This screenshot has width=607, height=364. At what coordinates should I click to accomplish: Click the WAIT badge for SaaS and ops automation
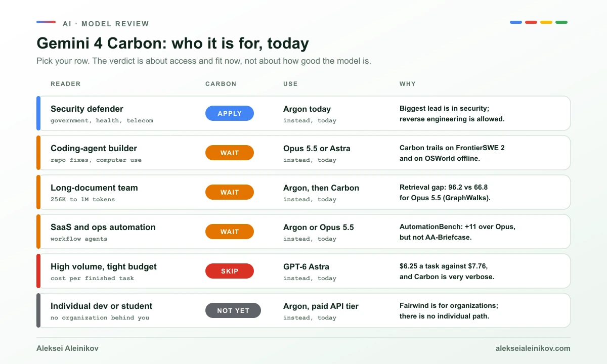click(230, 232)
